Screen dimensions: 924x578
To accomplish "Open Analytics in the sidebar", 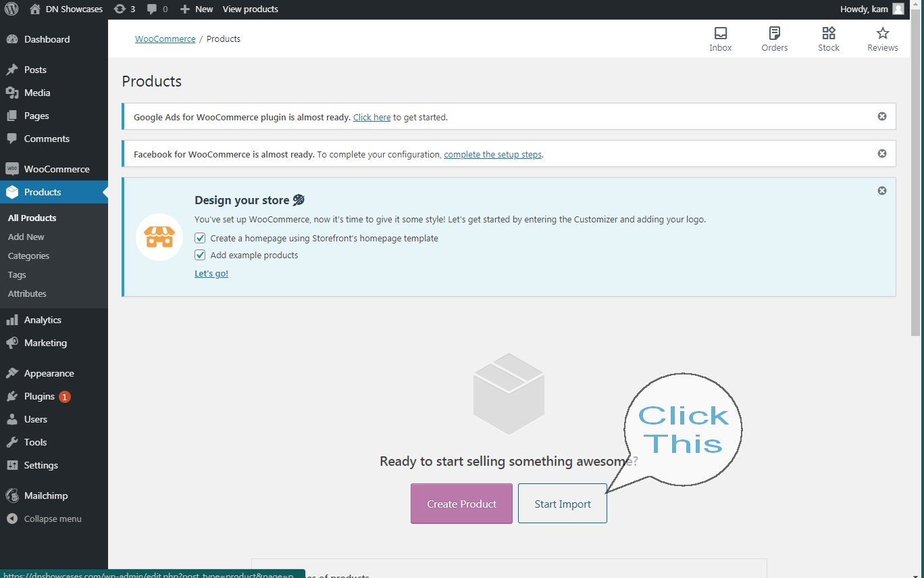I will click(54, 320).
